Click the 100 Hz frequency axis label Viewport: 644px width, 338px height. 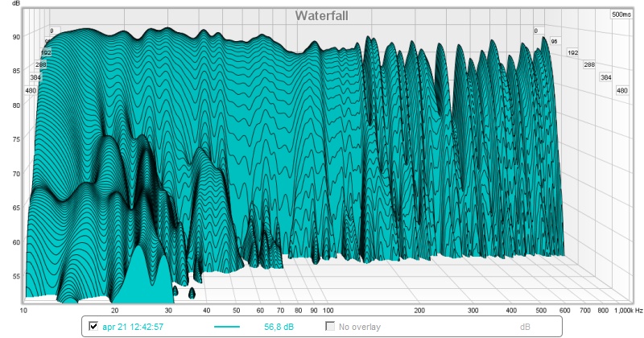click(x=328, y=311)
